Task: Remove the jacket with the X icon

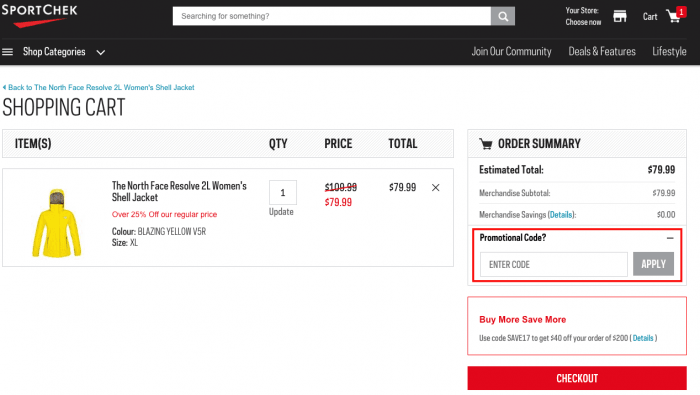Action: (x=436, y=187)
